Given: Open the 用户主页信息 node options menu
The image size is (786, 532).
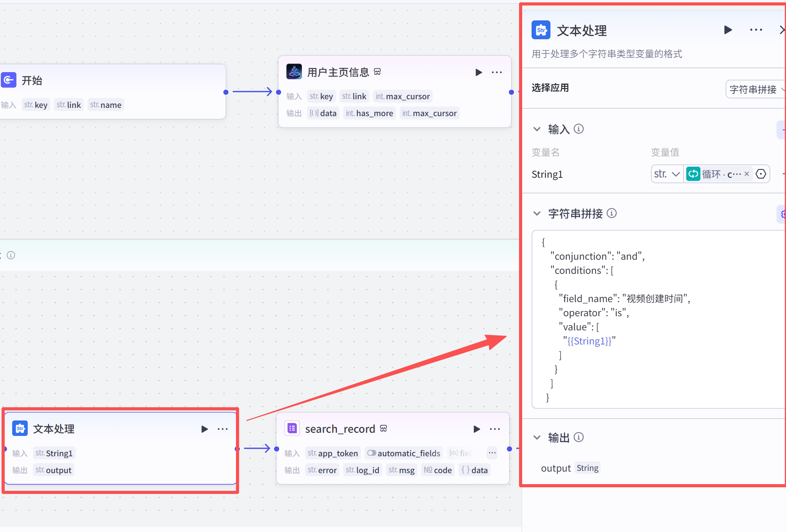Looking at the screenshot, I should [497, 72].
